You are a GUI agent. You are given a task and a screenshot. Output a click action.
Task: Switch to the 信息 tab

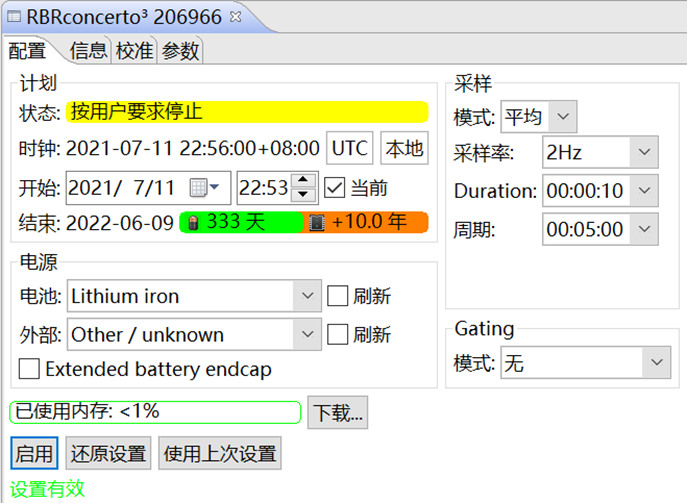pos(89,51)
